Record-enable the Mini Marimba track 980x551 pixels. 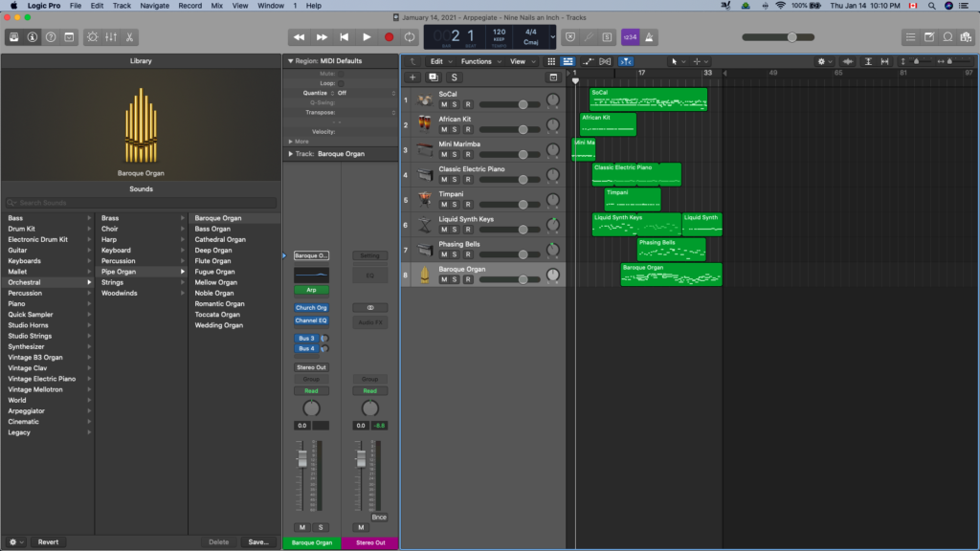click(x=468, y=154)
